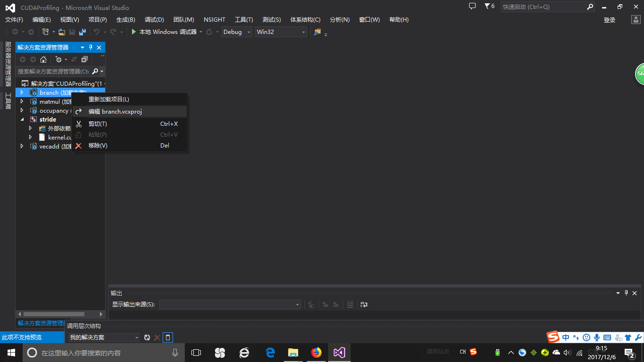Expand the vecadd project node
The width and height of the screenshot is (644, 362).
[x=22, y=146]
